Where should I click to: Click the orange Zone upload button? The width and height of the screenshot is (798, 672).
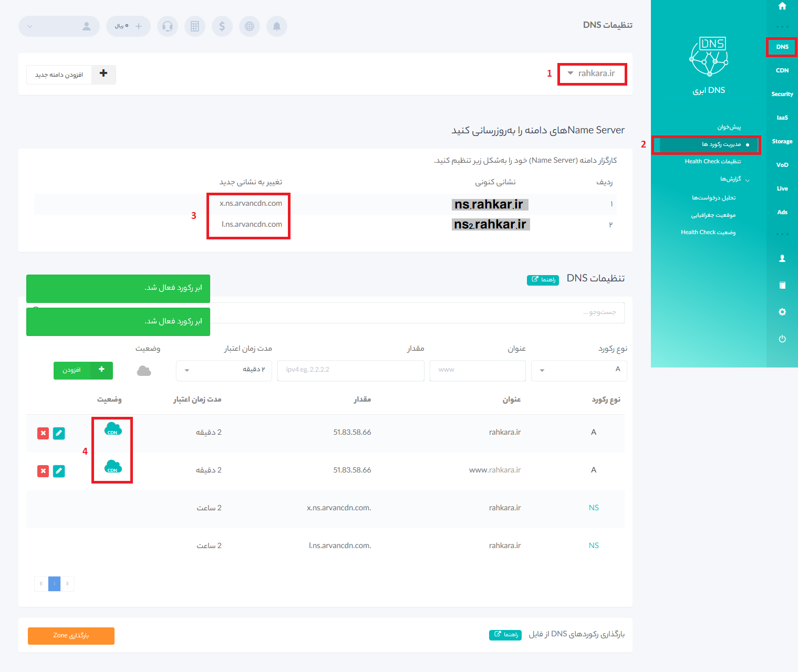point(71,636)
